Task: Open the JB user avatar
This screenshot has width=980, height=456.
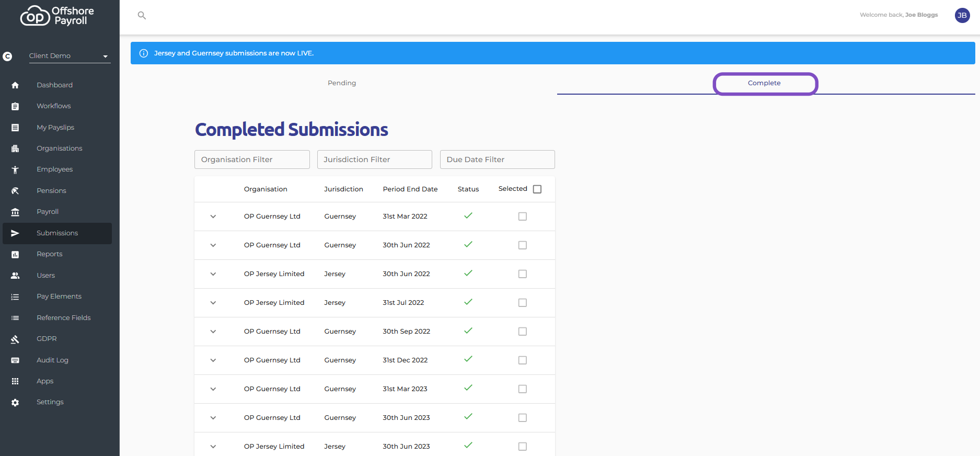Action: 962,15
